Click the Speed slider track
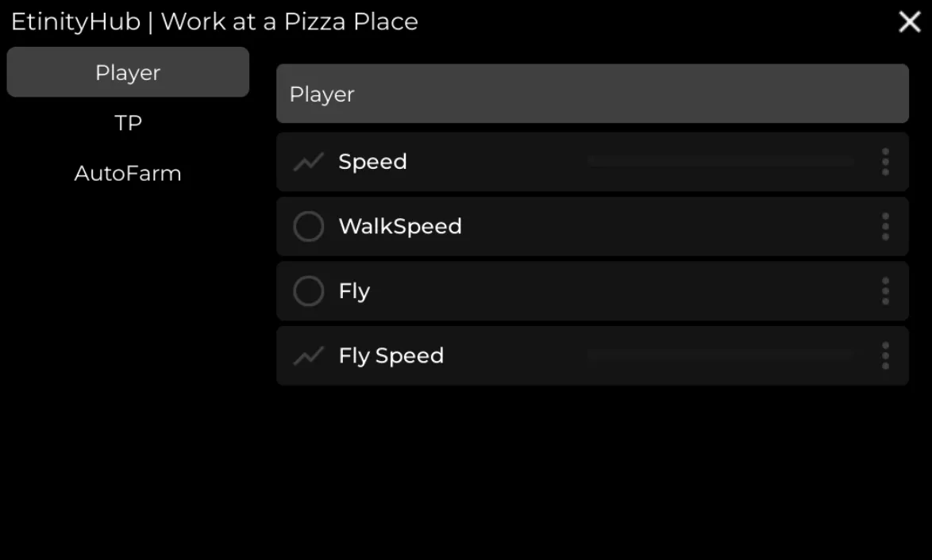This screenshot has width=932, height=560. [x=721, y=162]
